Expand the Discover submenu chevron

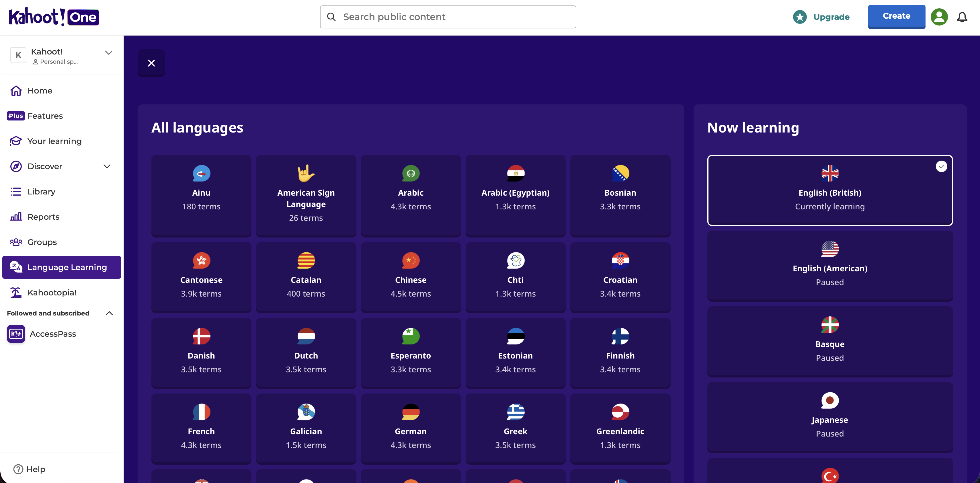107,166
